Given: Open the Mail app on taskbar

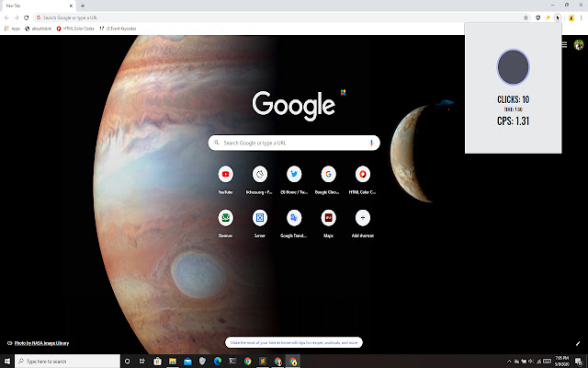Looking at the screenshot, I should click(187, 362).
